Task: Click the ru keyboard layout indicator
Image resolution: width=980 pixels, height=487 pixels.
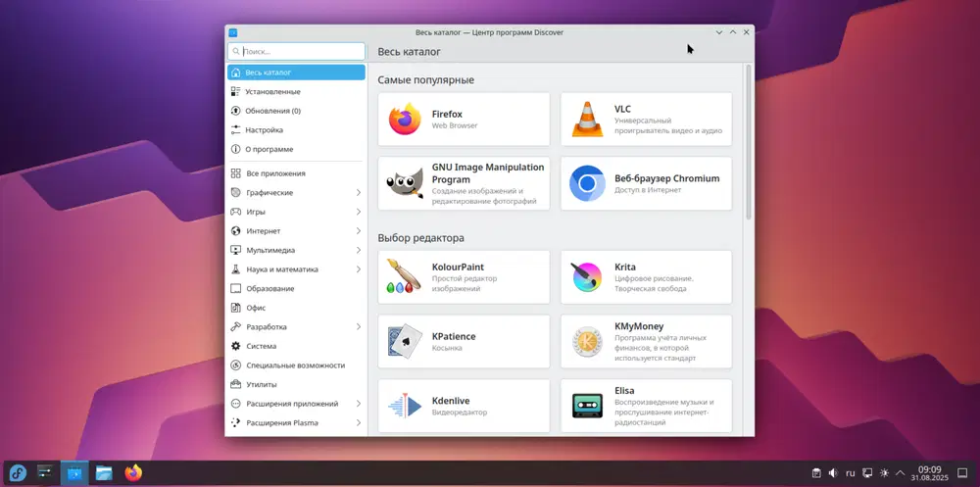Action: [x=850, y=473]
